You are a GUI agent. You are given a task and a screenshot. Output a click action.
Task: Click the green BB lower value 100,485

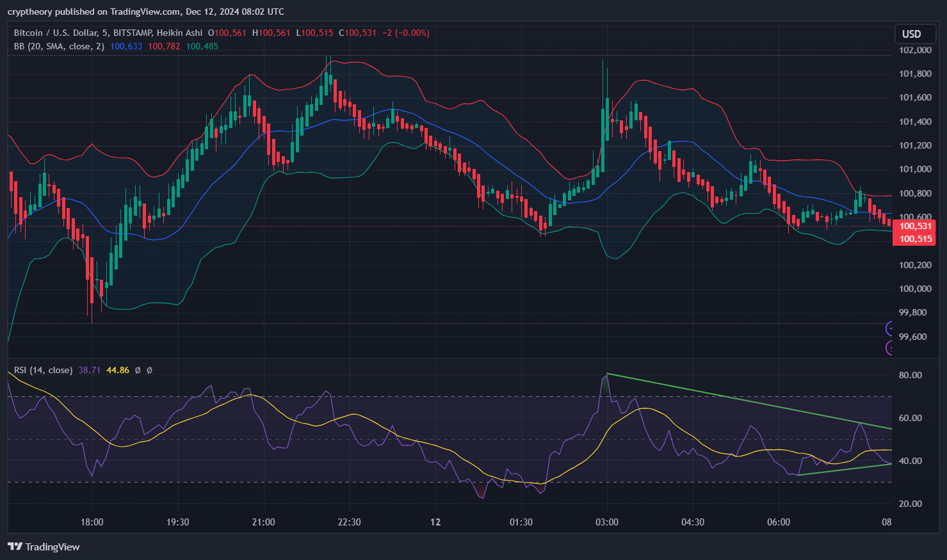(x=202, y=46)
